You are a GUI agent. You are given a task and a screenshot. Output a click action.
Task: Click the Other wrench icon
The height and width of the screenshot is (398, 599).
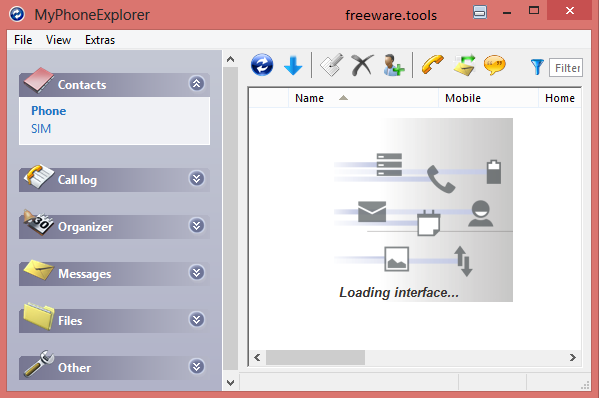point(39,364)
